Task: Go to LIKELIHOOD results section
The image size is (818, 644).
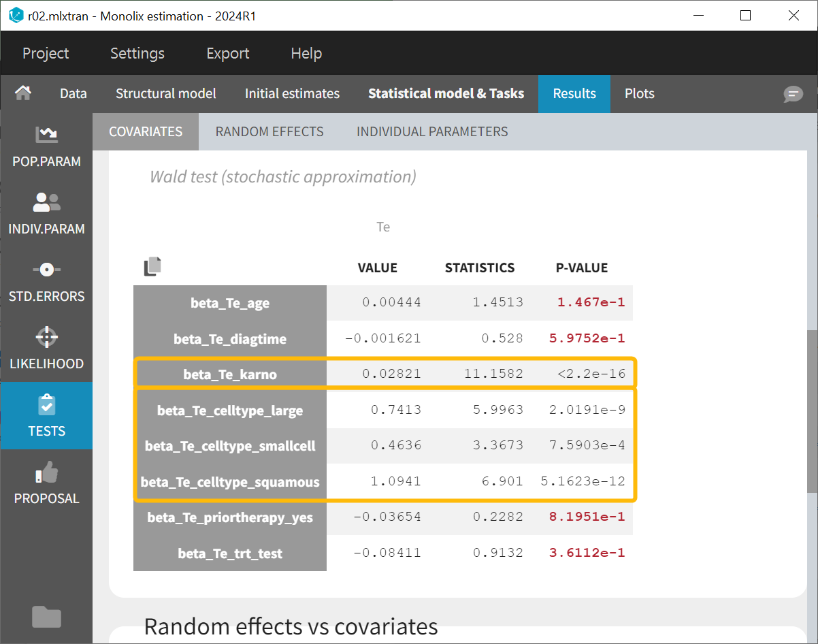Action: click(46, 348)
